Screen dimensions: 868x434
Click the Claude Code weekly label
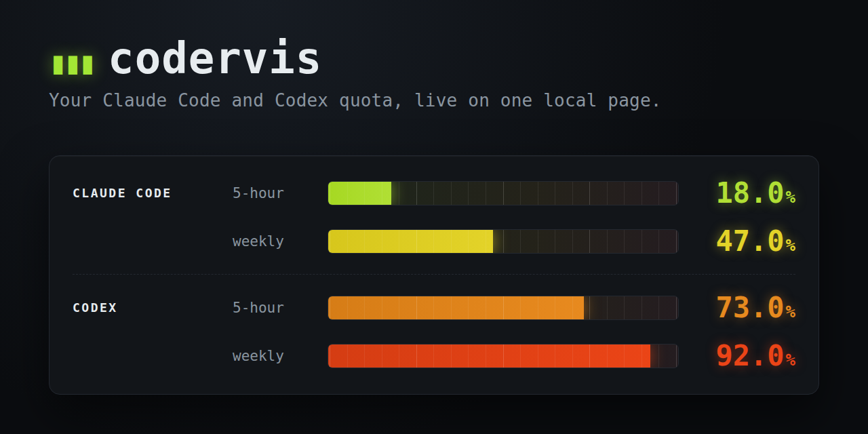click(x=258, y=241)
